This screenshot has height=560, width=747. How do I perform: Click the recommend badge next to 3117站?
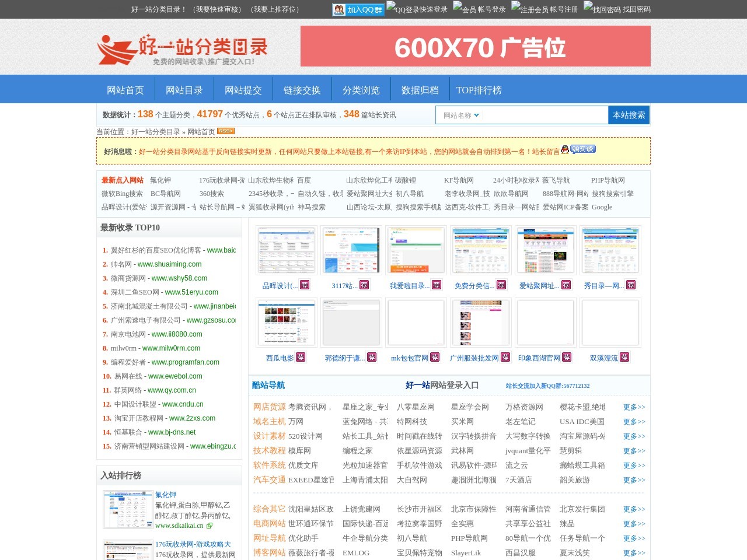[364, 285]
